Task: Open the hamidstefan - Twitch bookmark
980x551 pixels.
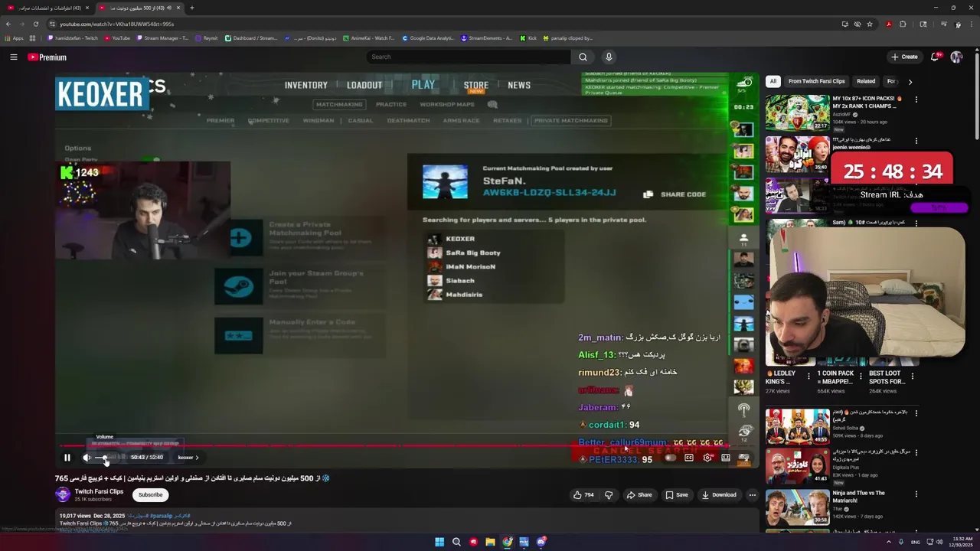Action: [73, 38]
